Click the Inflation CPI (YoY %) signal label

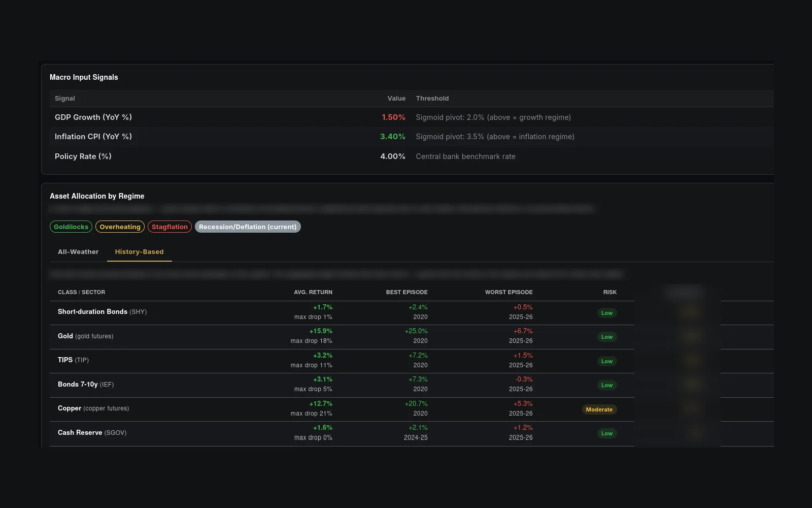pyautogui.click(x=93, y=137)
